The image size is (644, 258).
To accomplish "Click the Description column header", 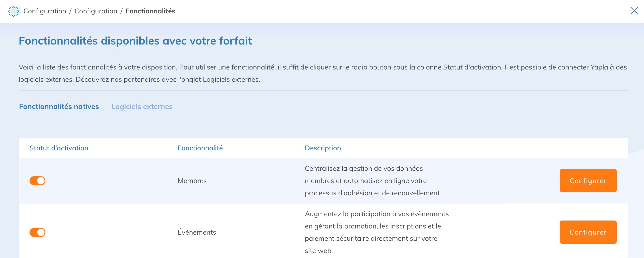I will 322,148.
